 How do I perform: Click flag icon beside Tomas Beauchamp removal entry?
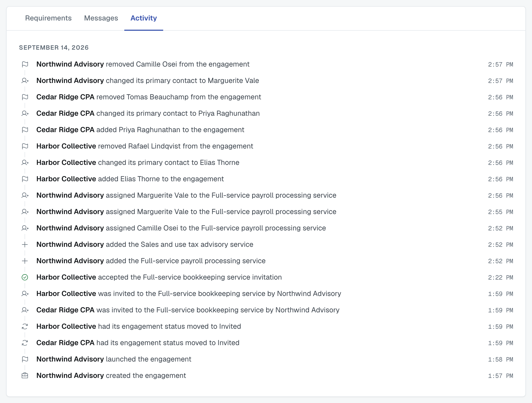pos(25,97)
